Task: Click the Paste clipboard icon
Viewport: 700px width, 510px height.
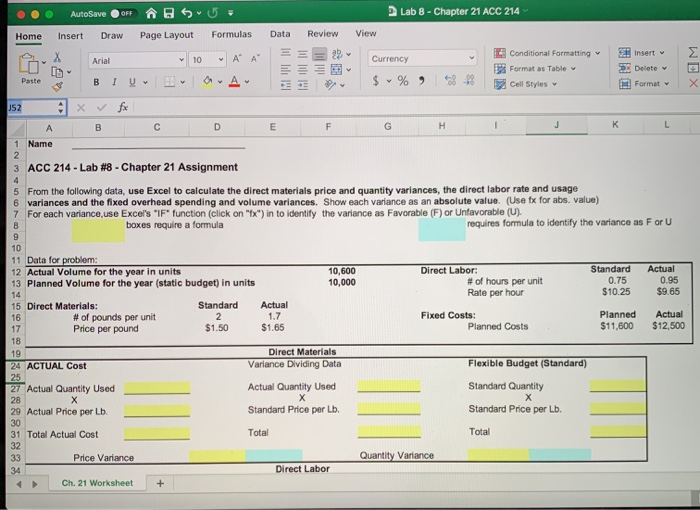Action: [x=29, y=64]
